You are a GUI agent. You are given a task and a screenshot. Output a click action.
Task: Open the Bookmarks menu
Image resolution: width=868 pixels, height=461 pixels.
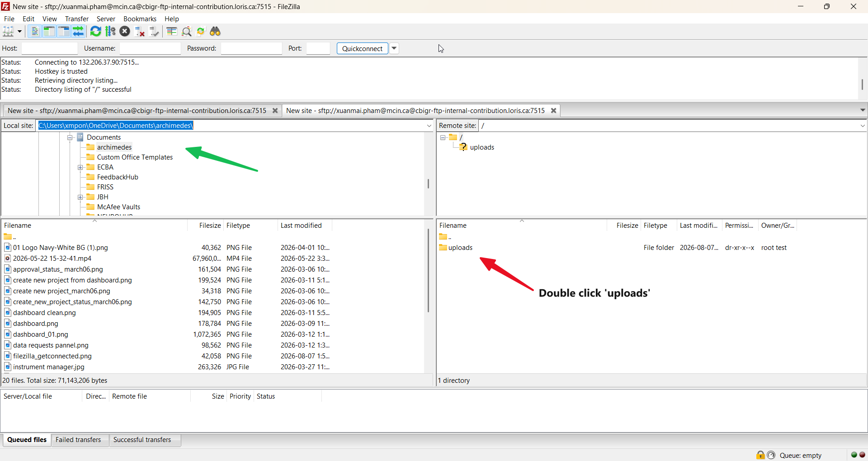tap(140, 19)
